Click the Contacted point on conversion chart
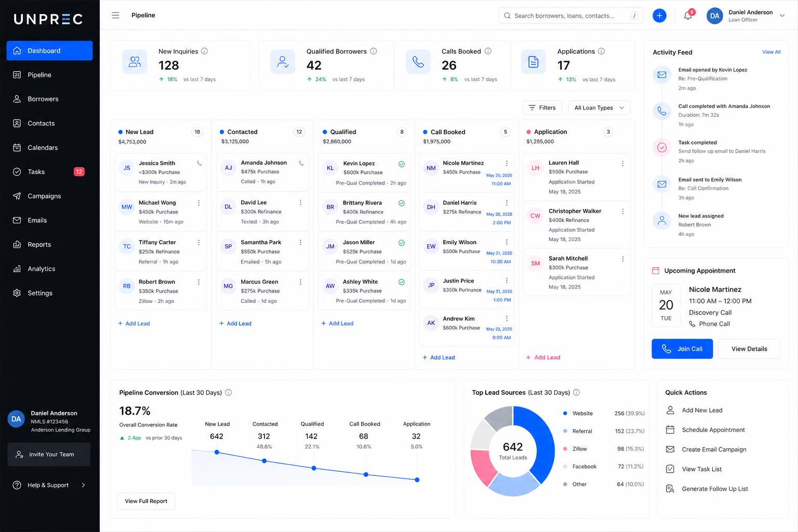Image resolution: width=798 pixels, height=532 pixels. coord(264,461)
